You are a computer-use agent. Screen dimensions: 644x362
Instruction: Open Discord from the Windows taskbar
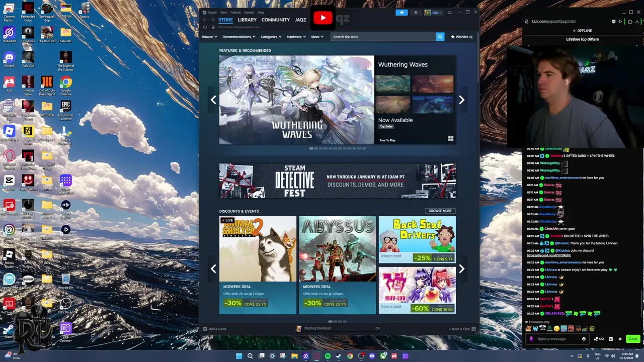(x=372, y=356)
